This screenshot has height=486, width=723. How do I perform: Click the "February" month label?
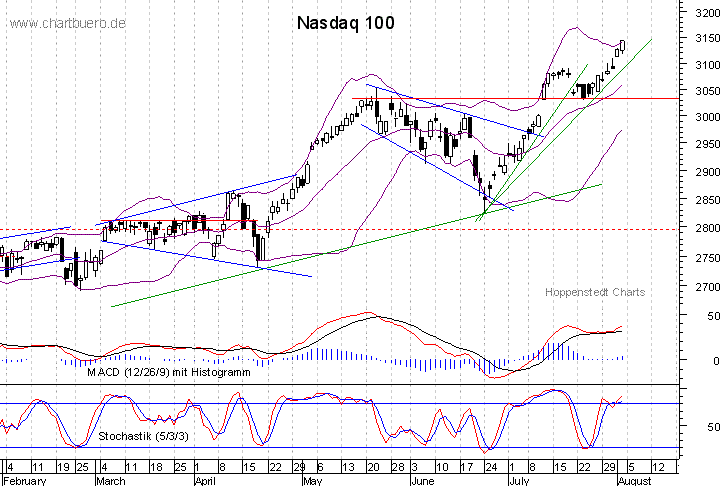[24, 481]
